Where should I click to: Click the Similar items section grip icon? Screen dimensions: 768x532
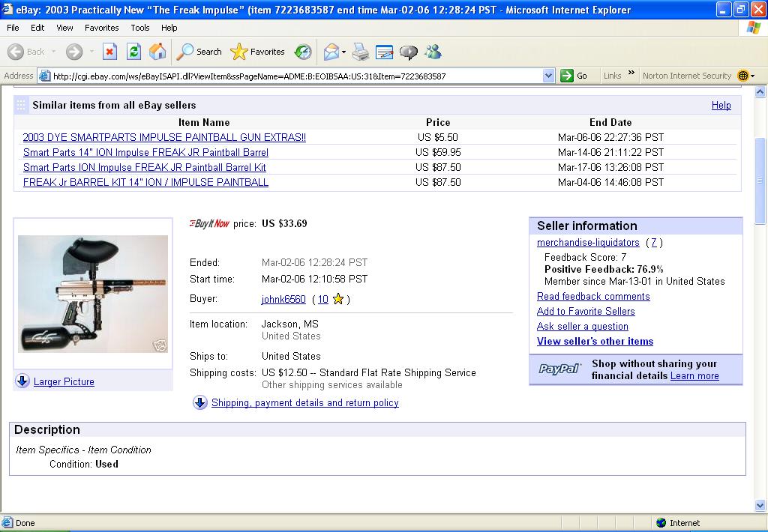click(21, 105)
